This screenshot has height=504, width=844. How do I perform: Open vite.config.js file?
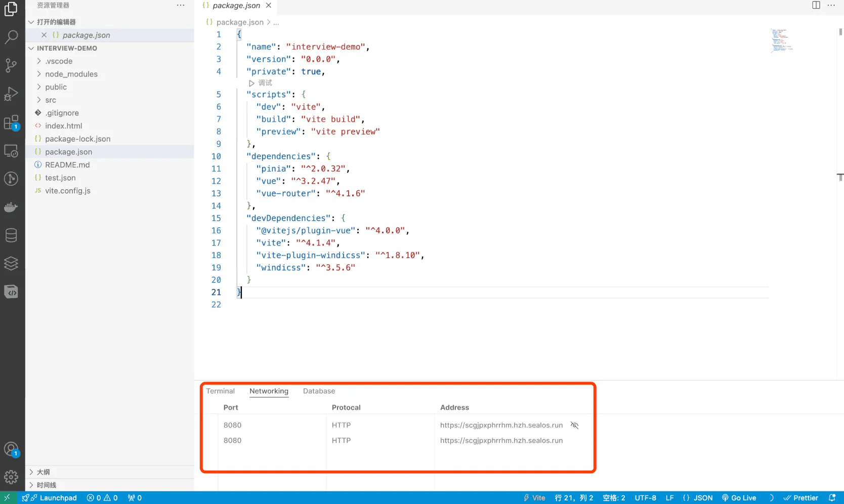coord(109,191)
